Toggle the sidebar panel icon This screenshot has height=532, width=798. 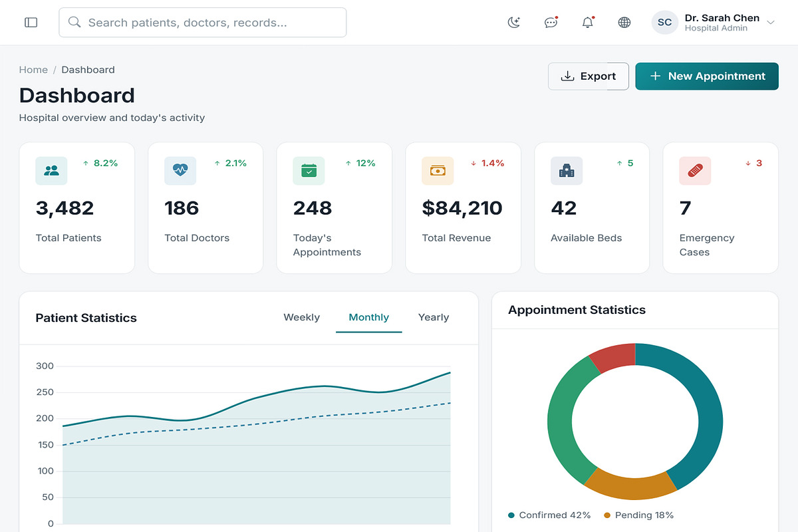pos(31,23)
